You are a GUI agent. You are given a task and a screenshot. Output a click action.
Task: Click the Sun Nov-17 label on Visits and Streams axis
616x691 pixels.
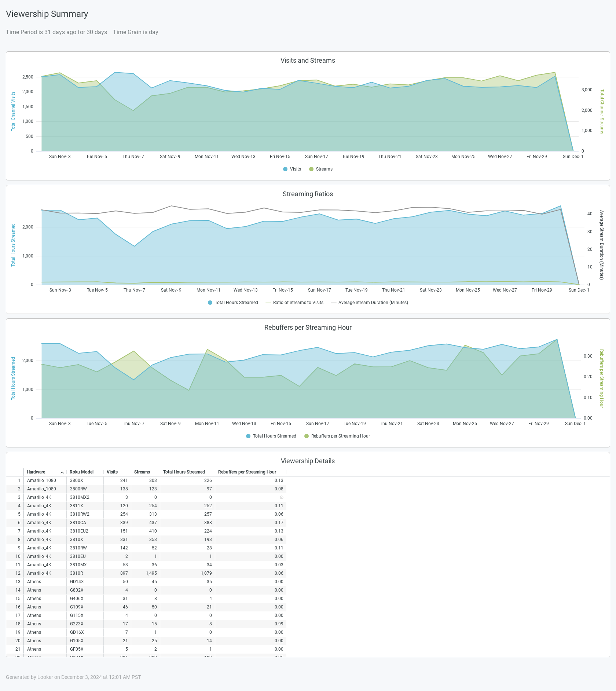pos(316,157)
